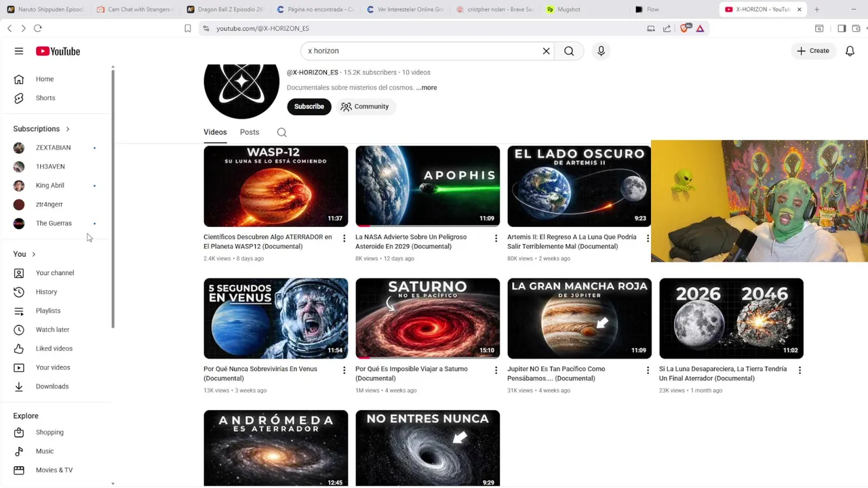The height and width of the screenshot is (488, 868).
Task: Open options menu for the Artemis II video
Action: (648, 239)
